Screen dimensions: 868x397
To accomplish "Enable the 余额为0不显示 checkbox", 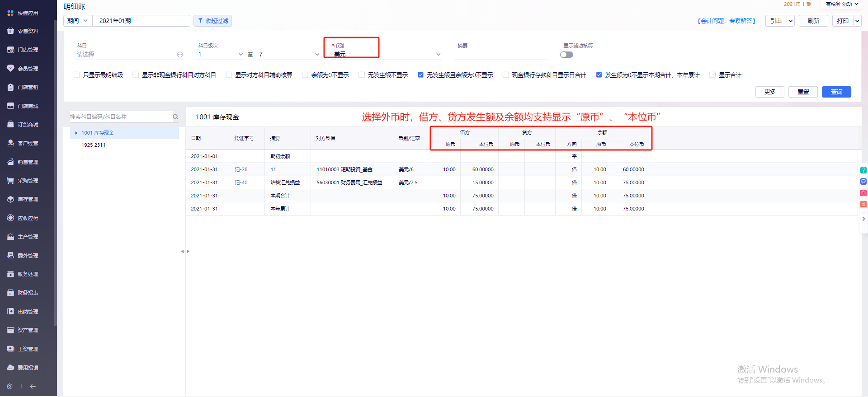I will [x=305, y=75].
